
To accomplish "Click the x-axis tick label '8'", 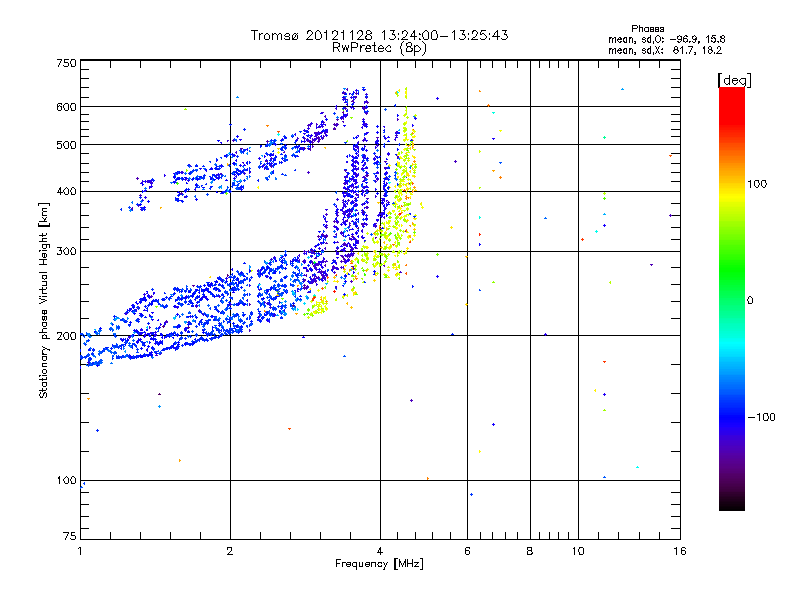I will point(530,551).
